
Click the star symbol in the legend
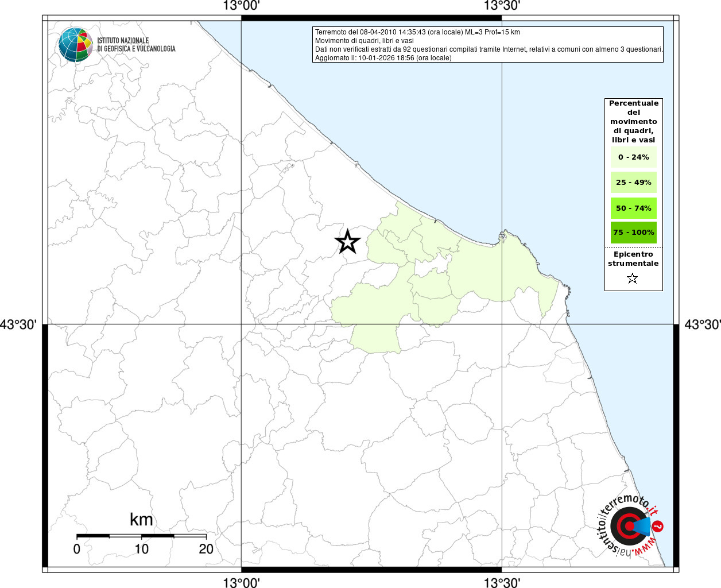coord(632,278)
